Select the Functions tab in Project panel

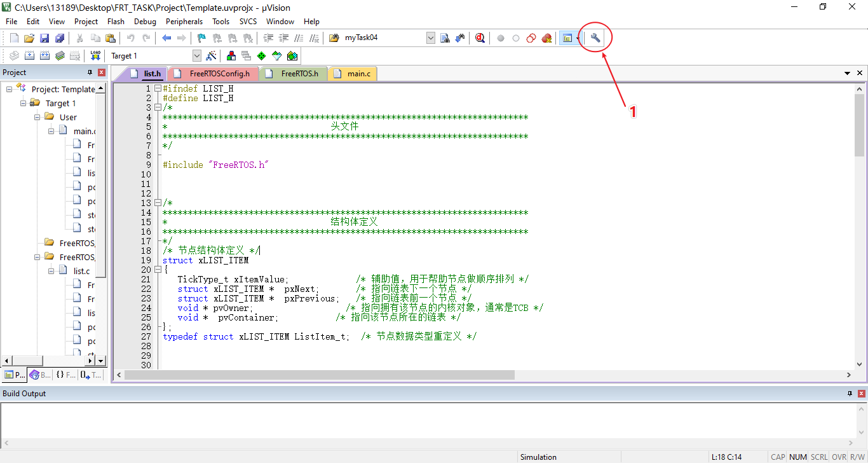coord(65,375)
